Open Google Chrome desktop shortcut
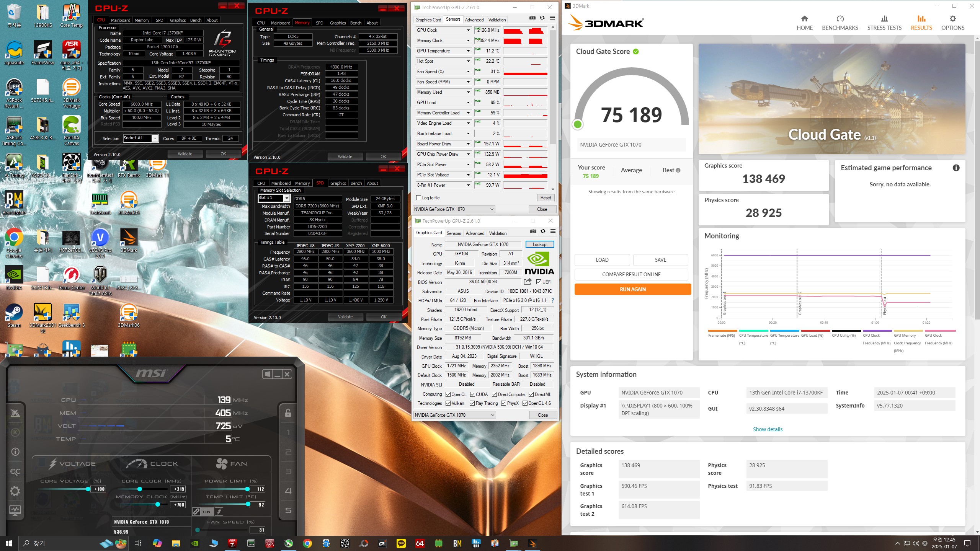The height and width of the screenshot is (551, 980). click(x=14, y=243)
